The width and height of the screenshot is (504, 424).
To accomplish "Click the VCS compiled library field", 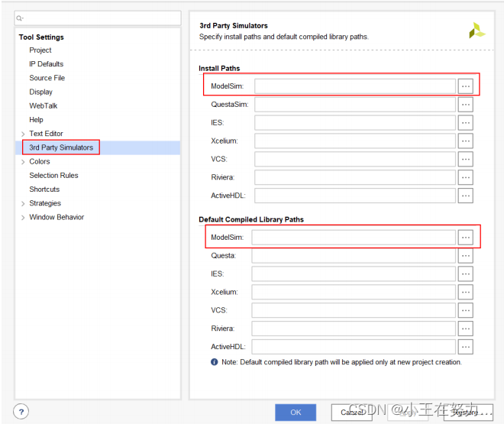I will click(x=354, y=310).
